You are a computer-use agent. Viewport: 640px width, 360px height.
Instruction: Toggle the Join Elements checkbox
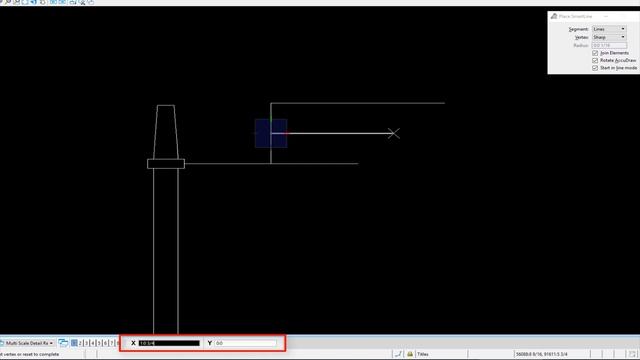[x=595, y=53]
